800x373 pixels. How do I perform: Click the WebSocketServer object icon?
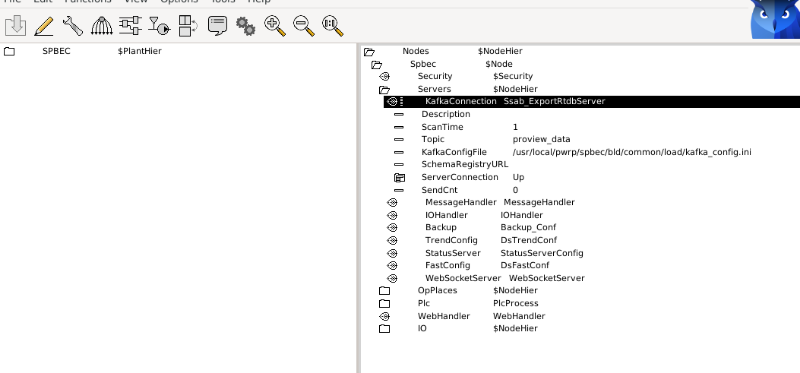click(392, 278)
